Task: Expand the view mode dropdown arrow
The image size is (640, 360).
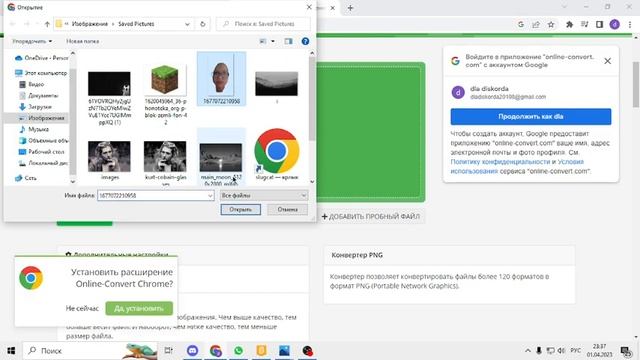Action: (273, 41)
